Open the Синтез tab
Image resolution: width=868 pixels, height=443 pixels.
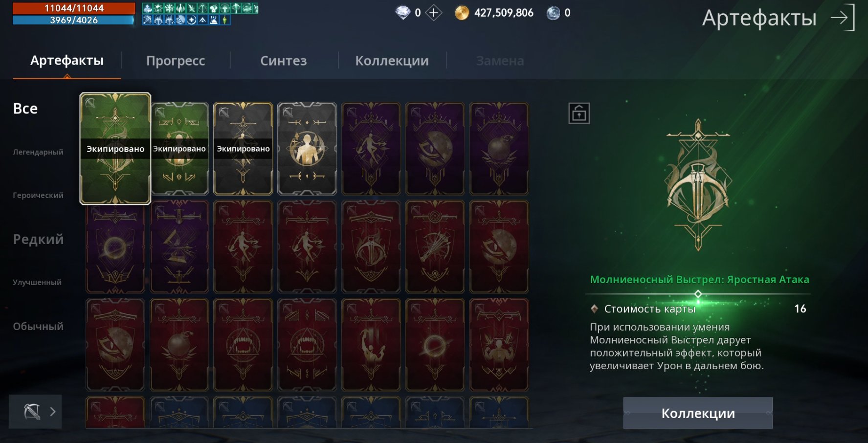point(284,61)
